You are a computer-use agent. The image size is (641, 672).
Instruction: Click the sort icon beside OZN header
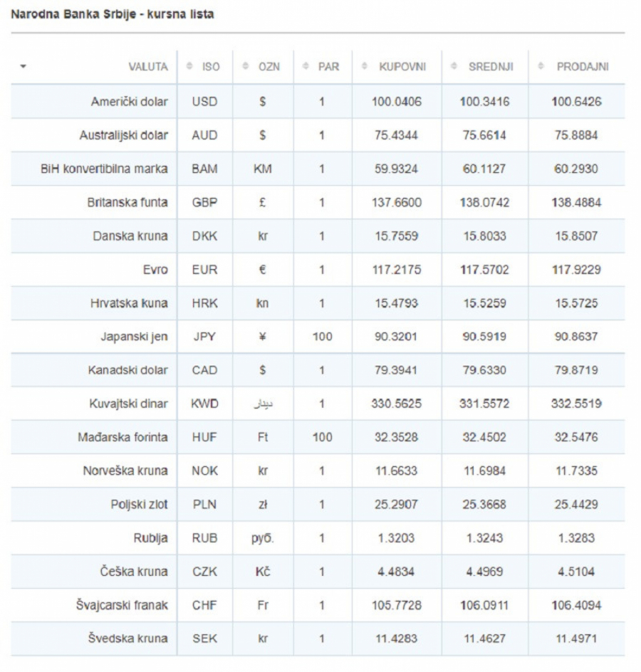pyautogui.click(x=245, y=67)
